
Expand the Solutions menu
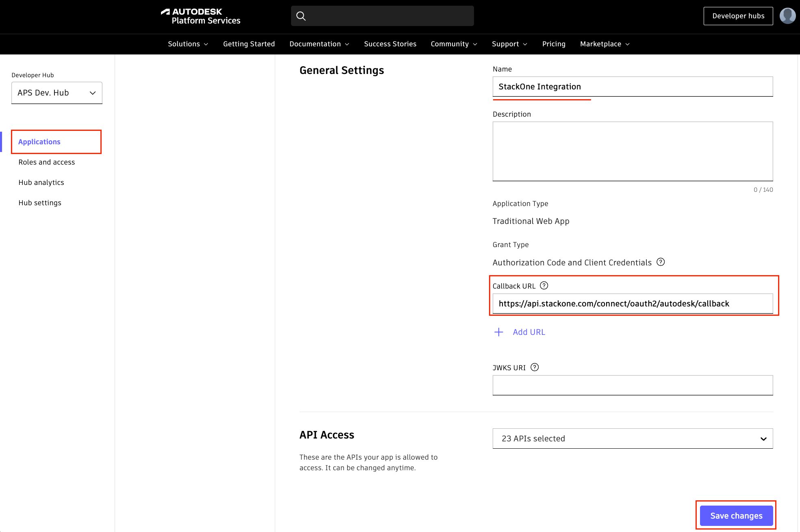pos(188,44)
